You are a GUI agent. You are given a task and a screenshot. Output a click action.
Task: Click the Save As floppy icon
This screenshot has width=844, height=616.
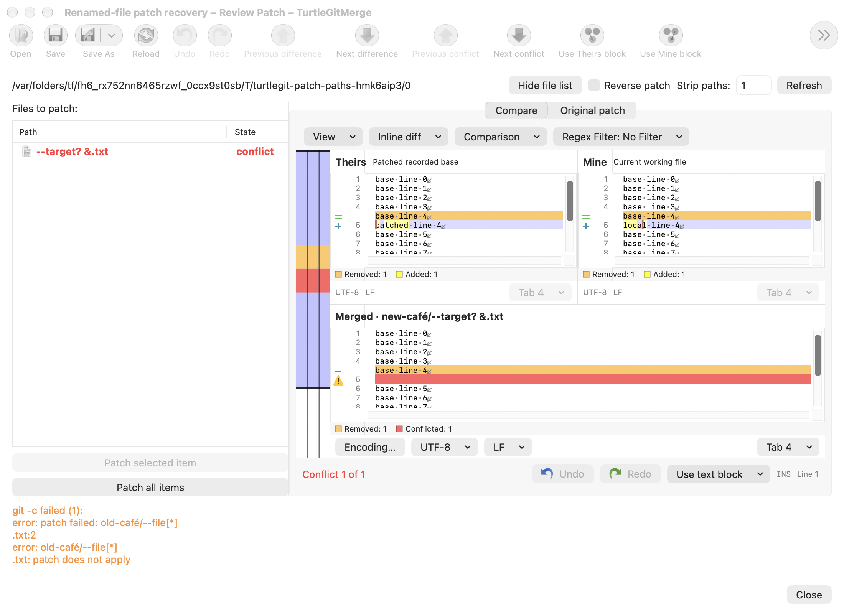(x=88, y=36)
